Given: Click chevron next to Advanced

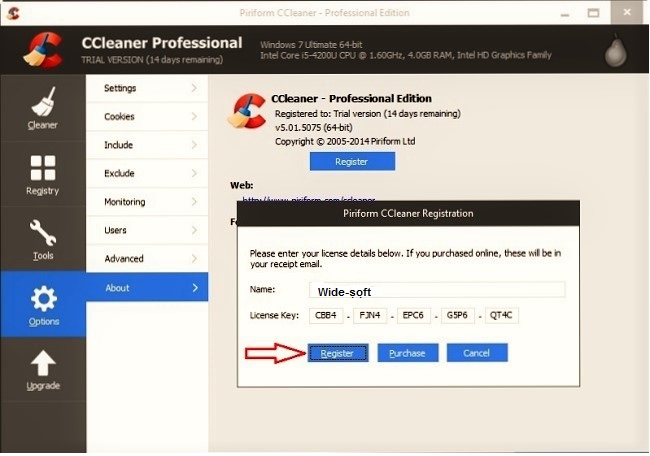Looking at the screenshot, I should pyautogui.click(x=194, y=259).
